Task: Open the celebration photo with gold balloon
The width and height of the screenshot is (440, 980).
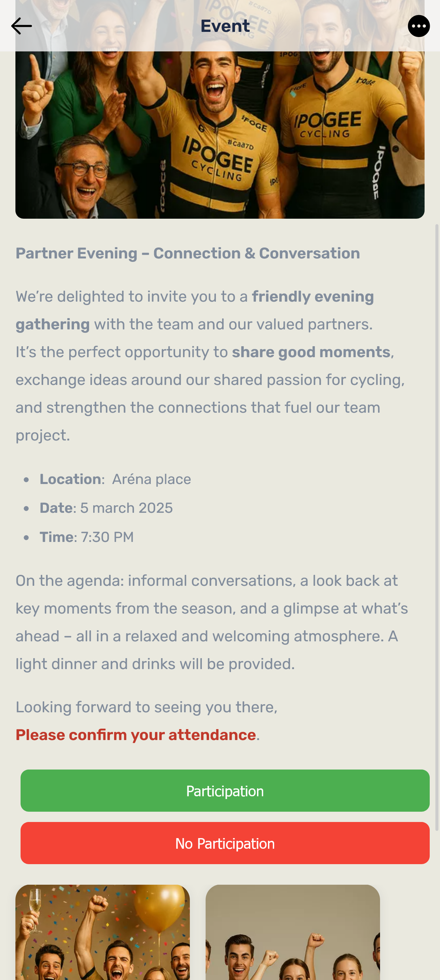Action: [102, 932]
